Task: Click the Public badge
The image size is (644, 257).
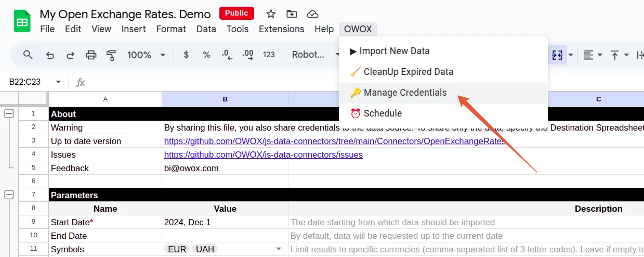Action: (236, 13)
